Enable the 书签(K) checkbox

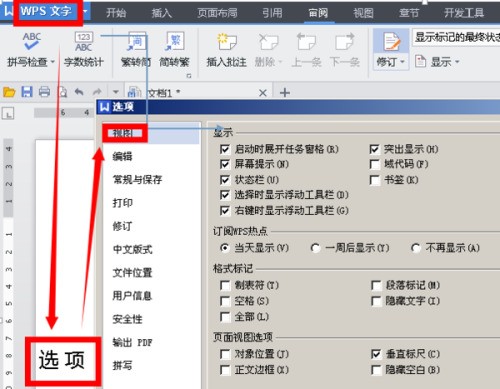coord(375,180)
